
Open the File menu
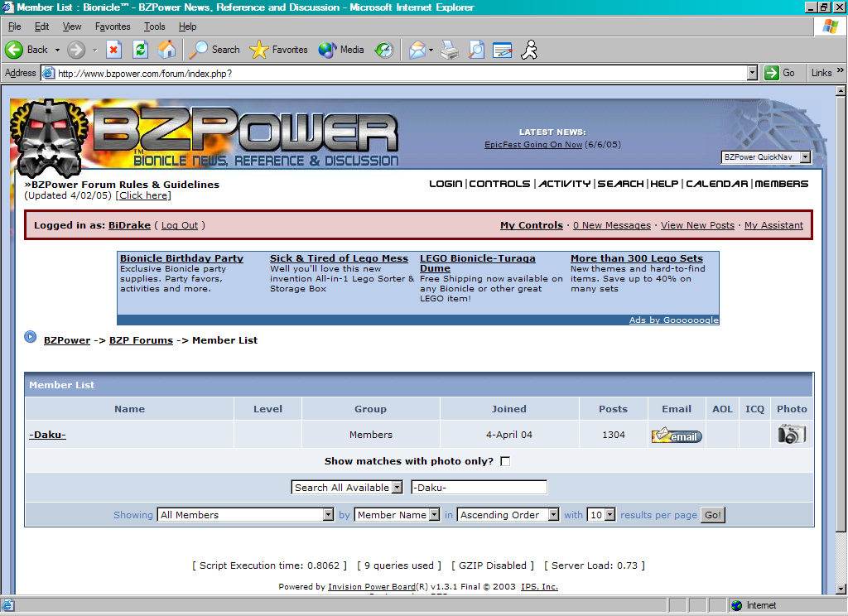(15, 26)
